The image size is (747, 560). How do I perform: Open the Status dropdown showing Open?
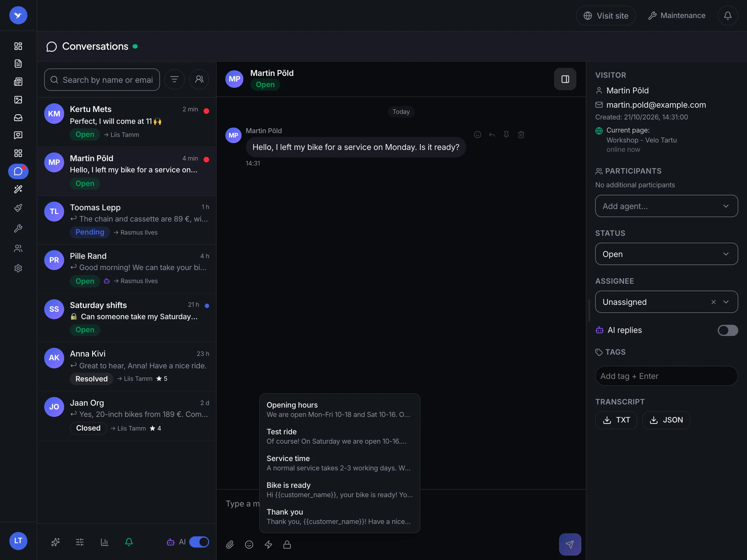[x=666, y=254]
